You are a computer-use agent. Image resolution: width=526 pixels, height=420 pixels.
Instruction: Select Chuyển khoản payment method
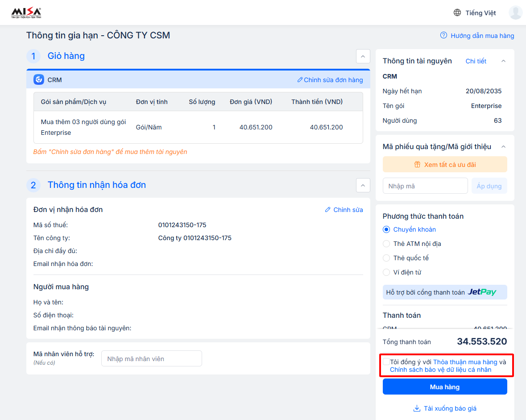[x=386, y=229]
